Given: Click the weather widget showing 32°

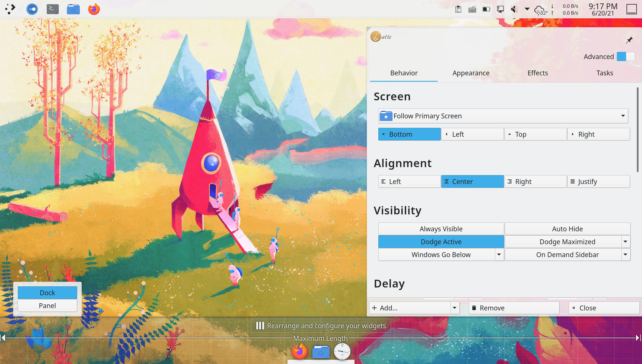Looking at the screenshot, I should click(x=541, y=10).
